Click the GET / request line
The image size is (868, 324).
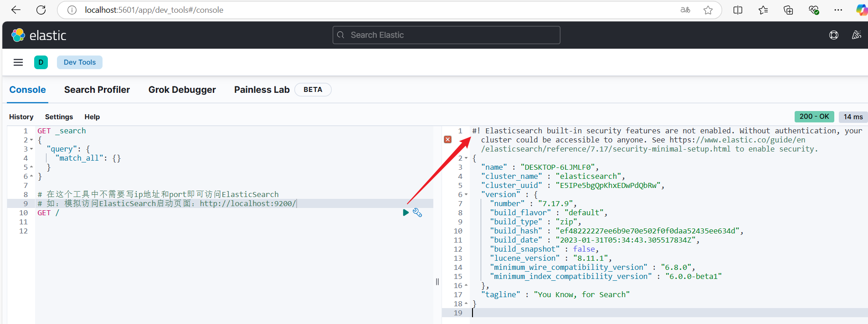point(48,213)
